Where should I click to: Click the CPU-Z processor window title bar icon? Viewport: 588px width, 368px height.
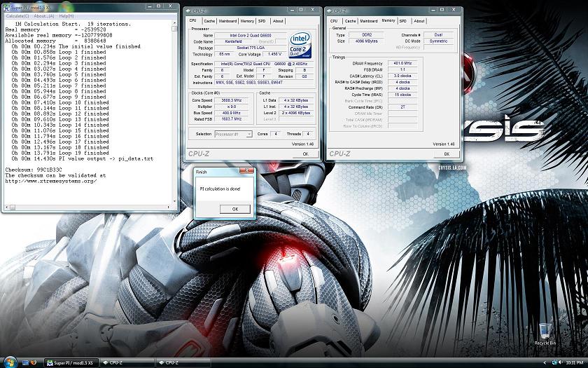point(188,11)
